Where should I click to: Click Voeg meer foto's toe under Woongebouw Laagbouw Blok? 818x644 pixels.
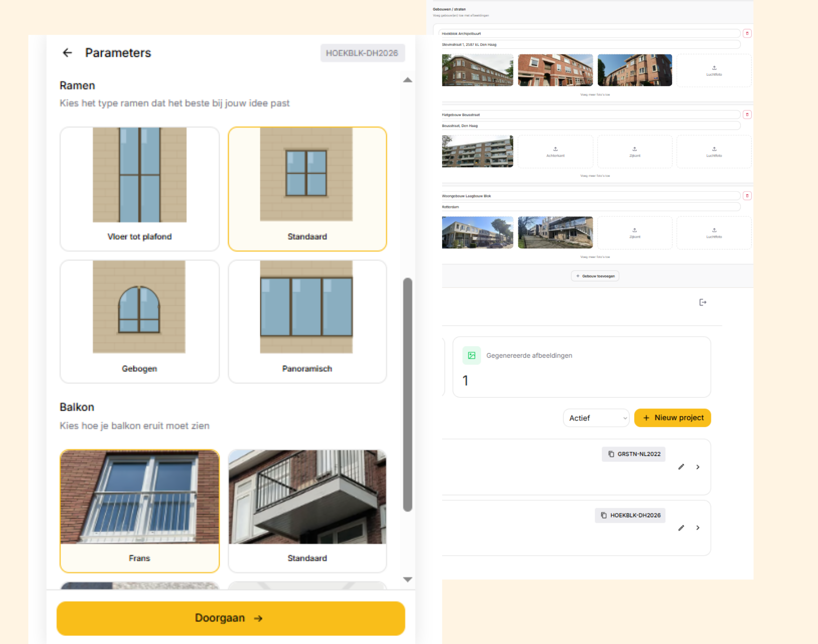click(595, 257)
